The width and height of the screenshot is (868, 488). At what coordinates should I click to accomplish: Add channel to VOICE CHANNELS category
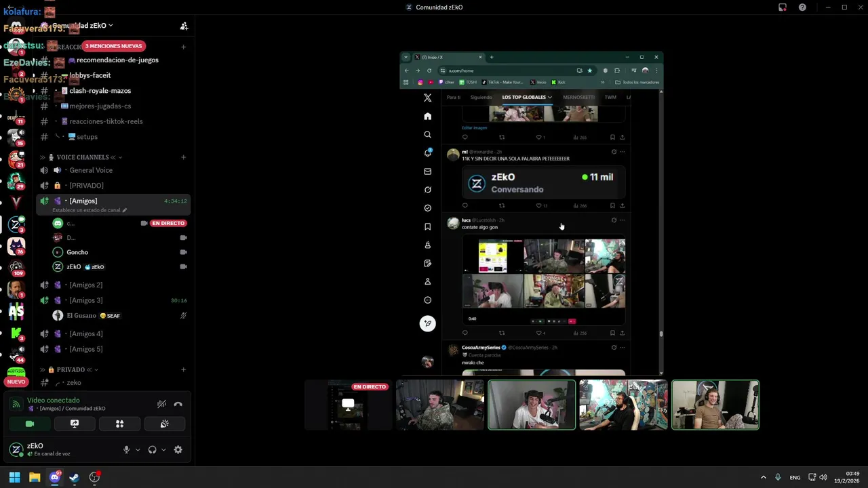[183, 157]
